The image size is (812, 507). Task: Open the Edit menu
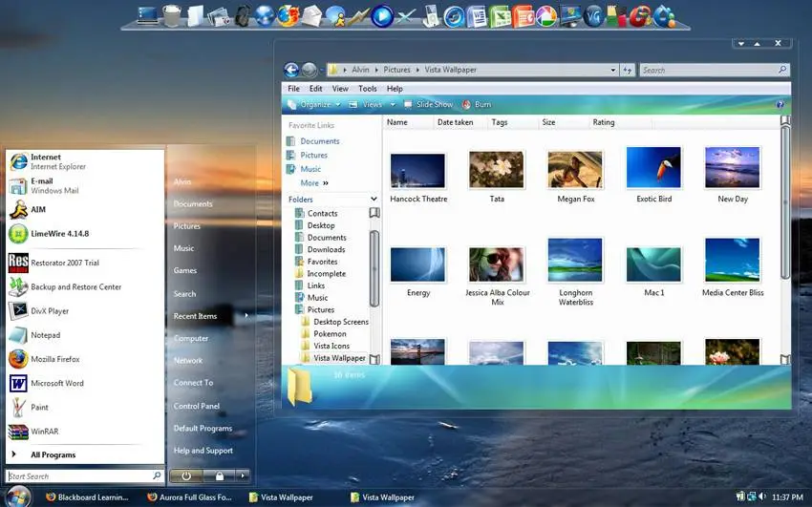click(316, 89)
